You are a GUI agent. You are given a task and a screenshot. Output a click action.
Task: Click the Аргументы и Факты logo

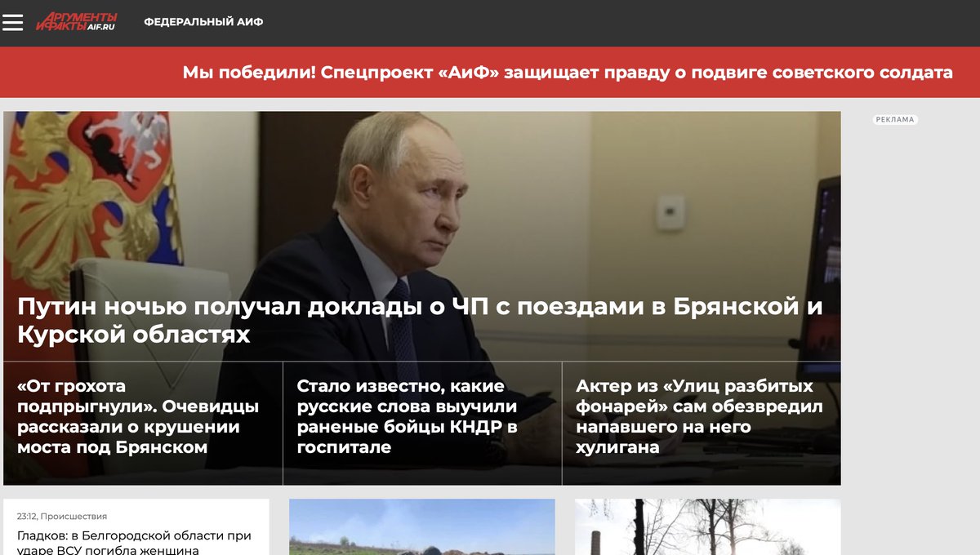[76, 22]
